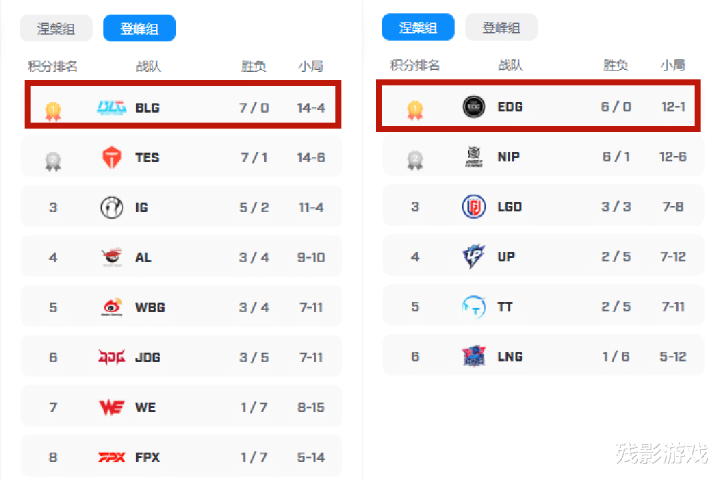Click the LNG team logo

click(474, 356)
